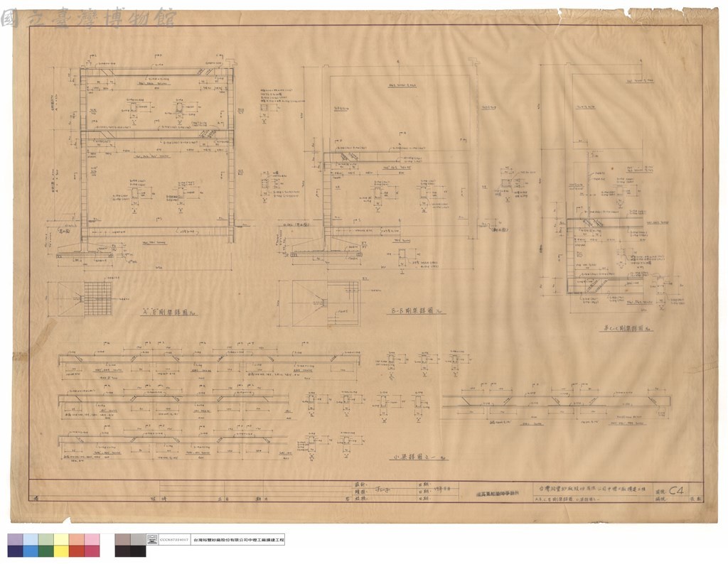This screenshot has height=564, width=728.
Task: Click the 國立臺灣博物館 watermark
Action: click(89, 18)
